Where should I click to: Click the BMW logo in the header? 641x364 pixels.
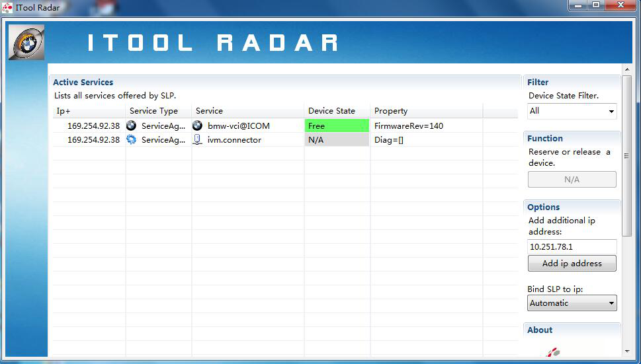click(26, 42)
